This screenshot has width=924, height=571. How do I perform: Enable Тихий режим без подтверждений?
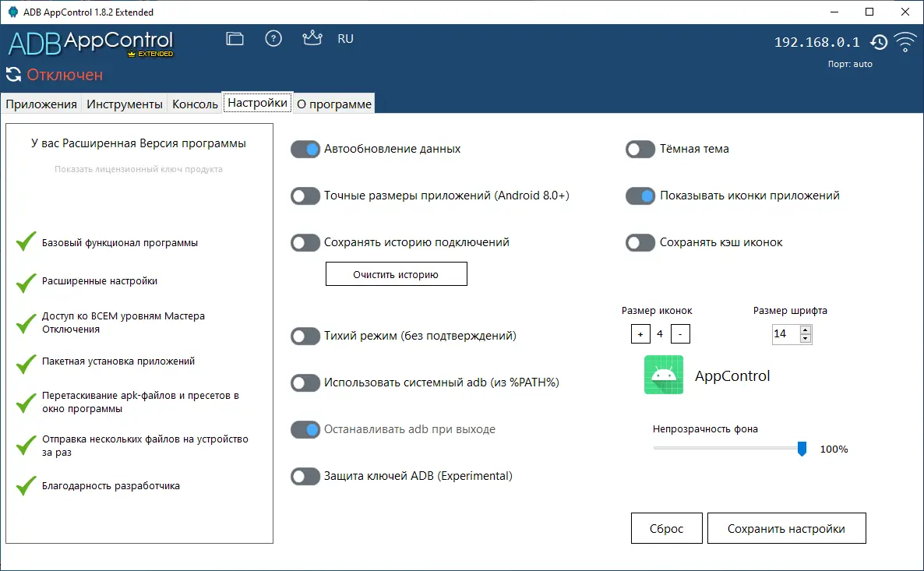pyautogui.click(x=305, y=336)
